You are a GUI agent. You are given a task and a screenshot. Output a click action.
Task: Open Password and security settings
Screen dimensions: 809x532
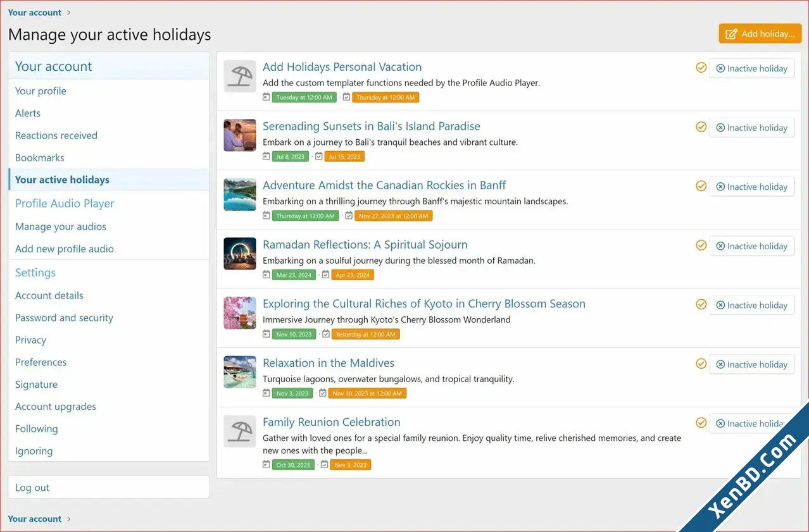64,318
